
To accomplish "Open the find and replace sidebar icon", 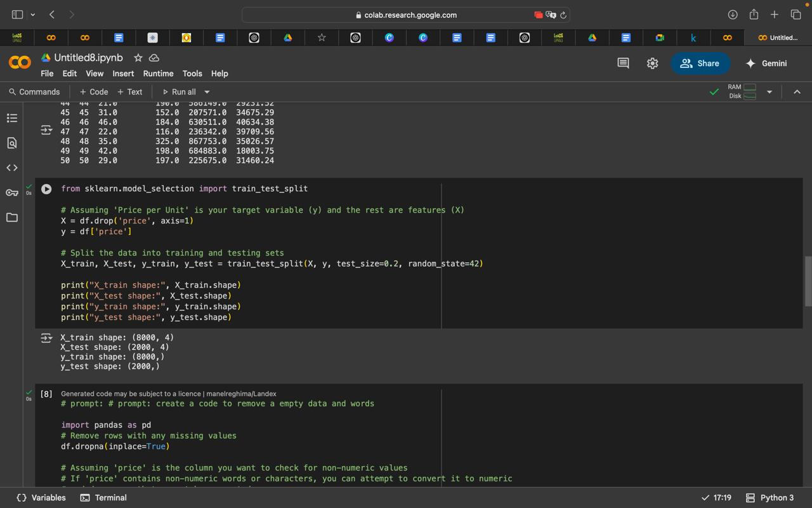I will tap(11, 143).
